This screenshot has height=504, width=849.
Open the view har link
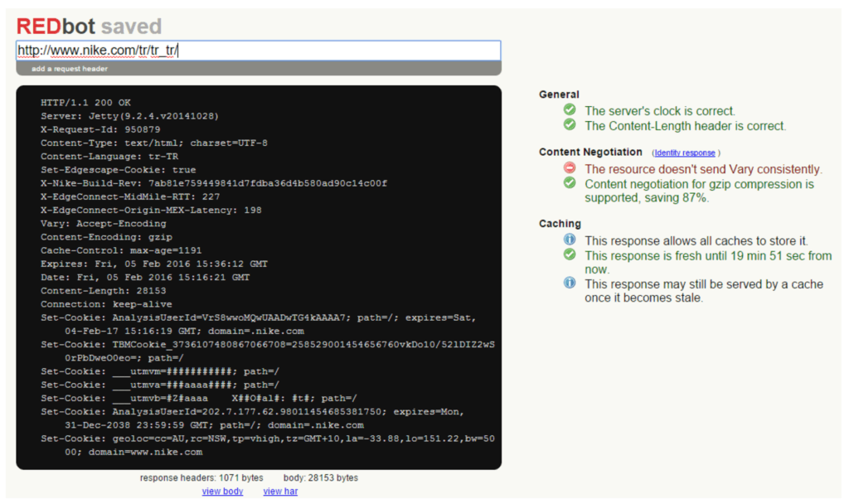pos(280,491)
